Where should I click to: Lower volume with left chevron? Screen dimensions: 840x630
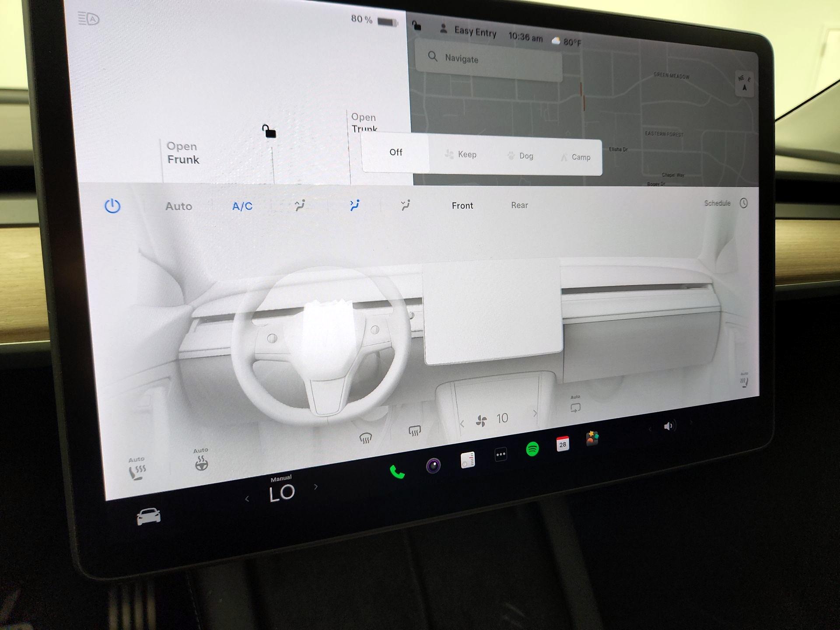[x=650, y=429]
